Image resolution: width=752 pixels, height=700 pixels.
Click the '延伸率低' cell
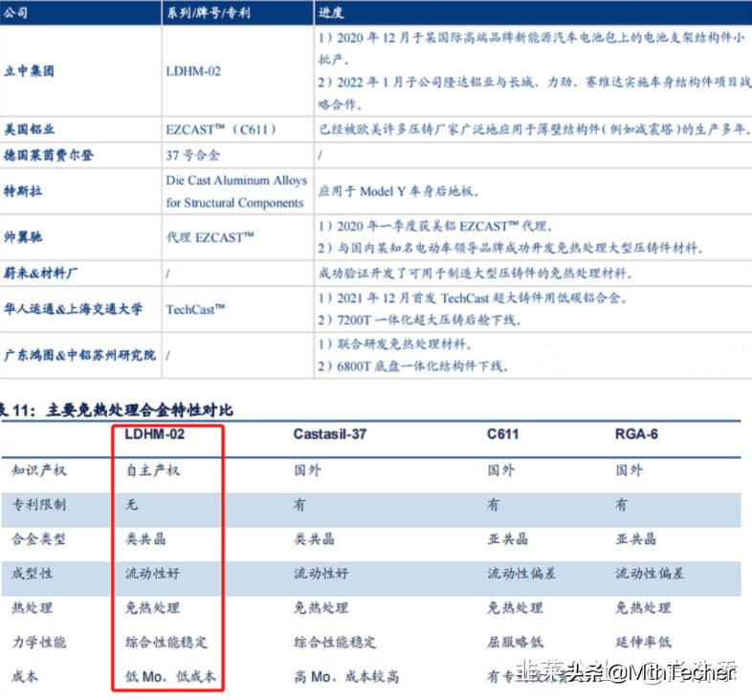643,642
